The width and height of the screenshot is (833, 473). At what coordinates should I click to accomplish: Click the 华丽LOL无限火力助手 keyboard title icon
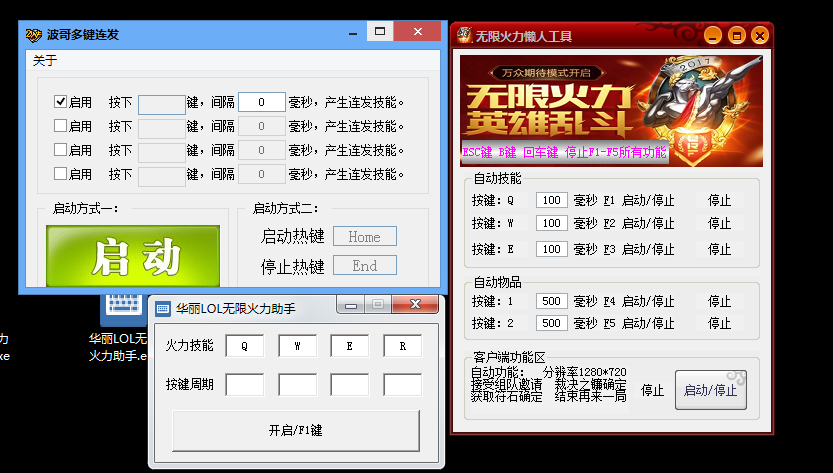tap(162, 307)
